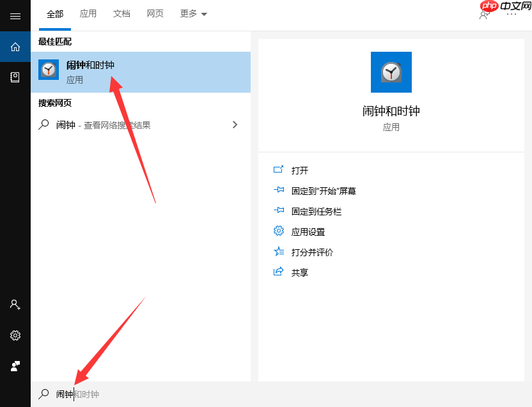The width and height of the screenshot is (532, 407).
Task: Click the magnifier icon in the search box
Action: click(43, 394)
